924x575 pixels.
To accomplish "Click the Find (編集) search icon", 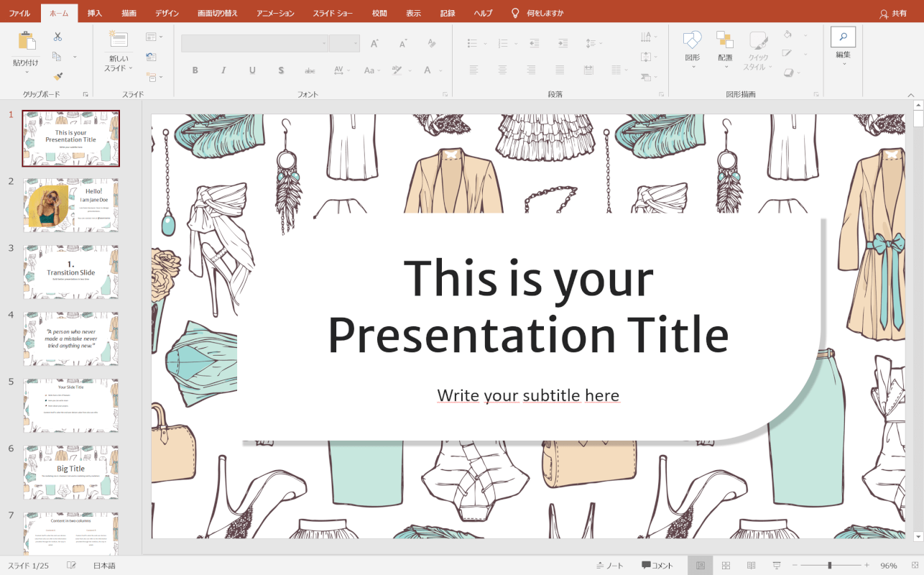I will tap(842, 37).
